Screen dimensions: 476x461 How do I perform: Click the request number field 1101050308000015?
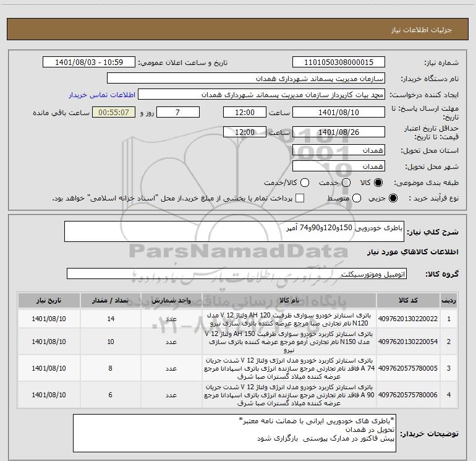(339, 62)
